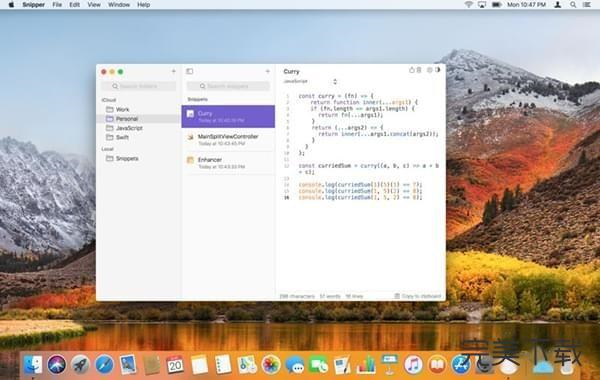Toggle the folder sidebar panel icon
Screen dimensions: 600x380
click(x=189, y=71)
